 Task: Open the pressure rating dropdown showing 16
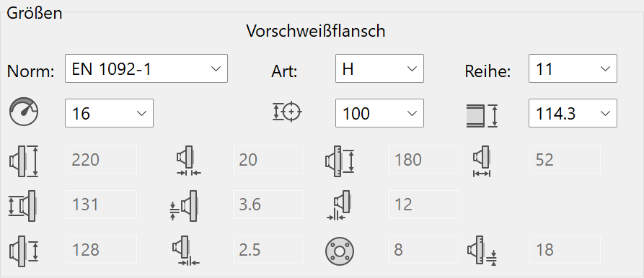[109, 113]
